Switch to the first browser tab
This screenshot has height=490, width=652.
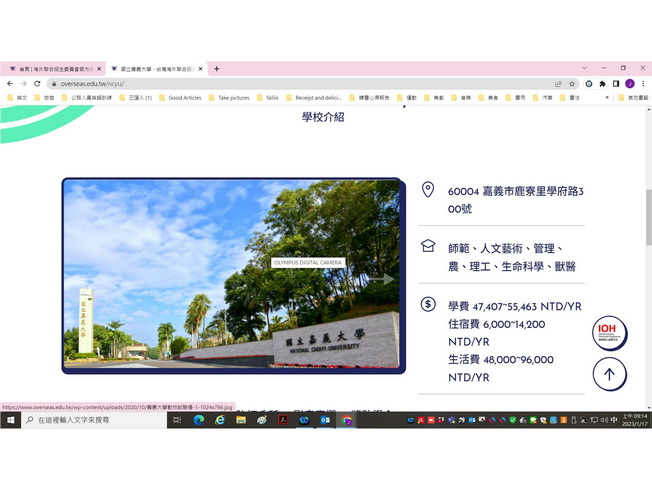[53, 69]
